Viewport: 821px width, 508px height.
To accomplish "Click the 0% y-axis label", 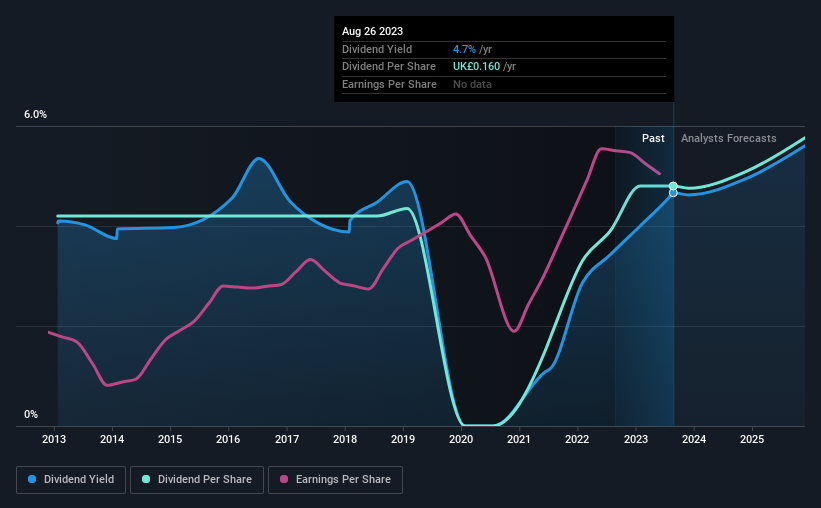I will click(31, 414).
